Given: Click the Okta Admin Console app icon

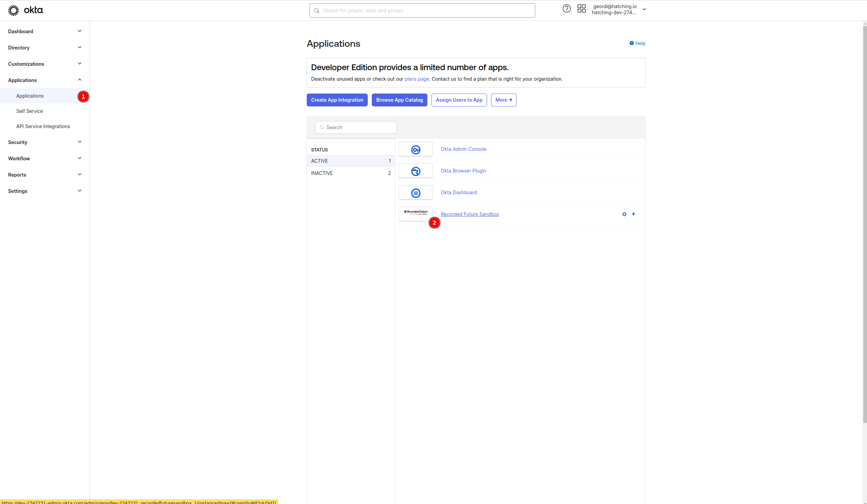Looking at the screenshot, I should click(x=416, y=149).
